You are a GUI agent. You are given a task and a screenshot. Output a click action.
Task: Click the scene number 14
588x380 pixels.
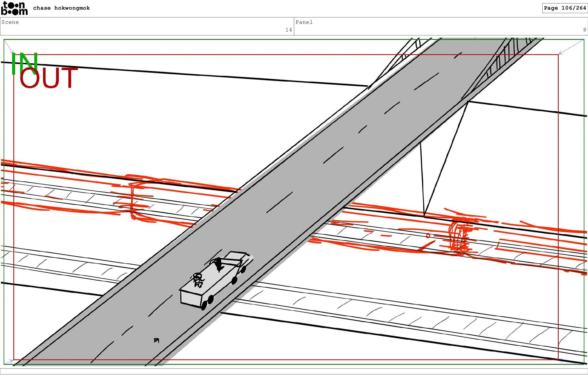tap(288, 30)
